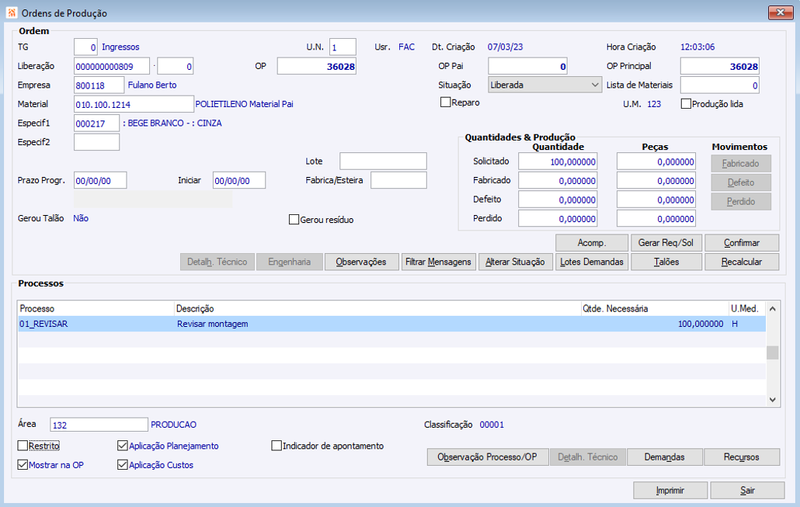Image resolution: width=800 pixels, height=507 pixels.
Task: Toggle the Gerou resíduo checkbox
Action: click(x=294, y=220)
